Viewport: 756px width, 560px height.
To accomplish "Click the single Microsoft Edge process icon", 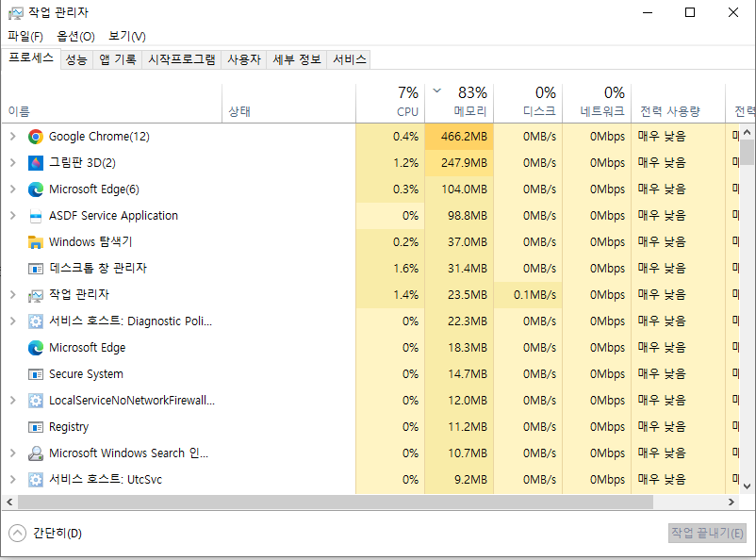I will 36,348.
